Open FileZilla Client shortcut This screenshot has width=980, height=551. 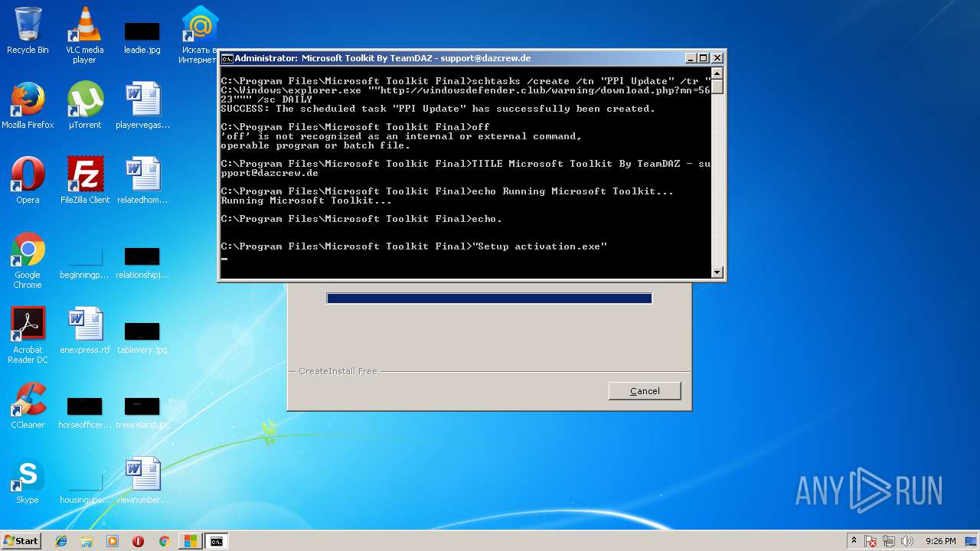point(85,181)
